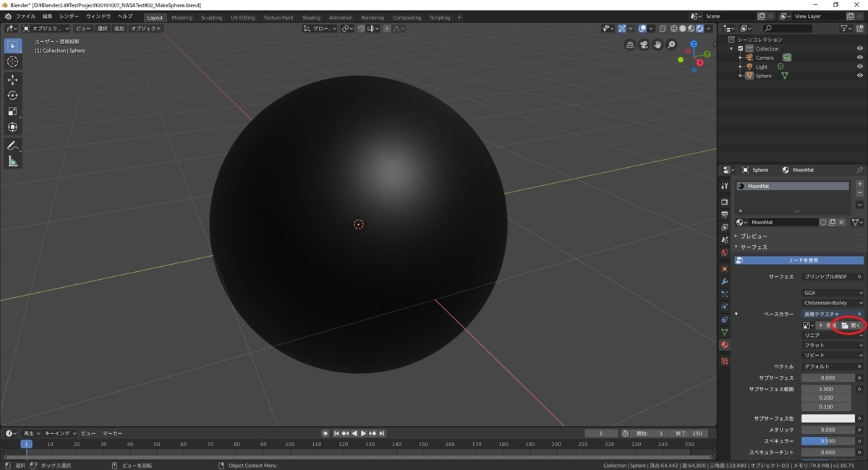Click 開く to open an image
868x470 pixels.
pos(851,325)
